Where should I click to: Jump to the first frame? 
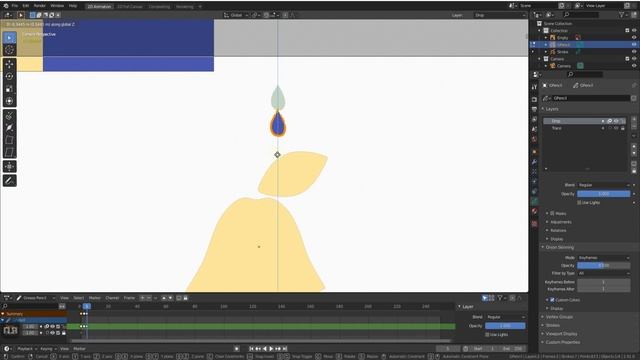click(251, 349)
